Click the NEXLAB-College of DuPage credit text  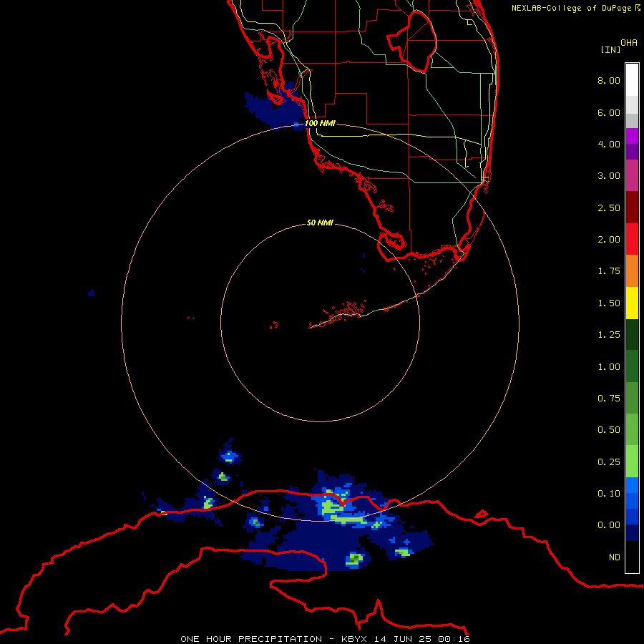point(575,8)
